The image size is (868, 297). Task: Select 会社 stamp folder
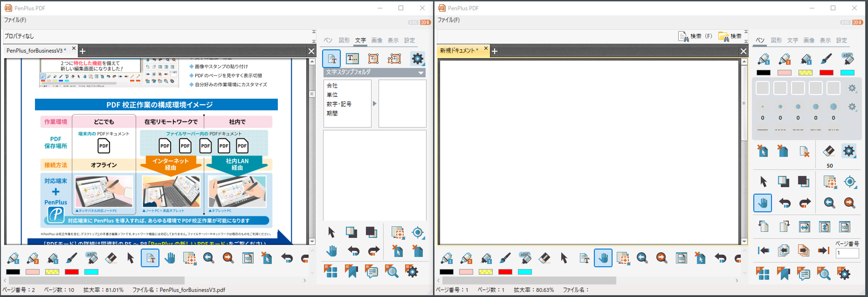click(332, 85)
